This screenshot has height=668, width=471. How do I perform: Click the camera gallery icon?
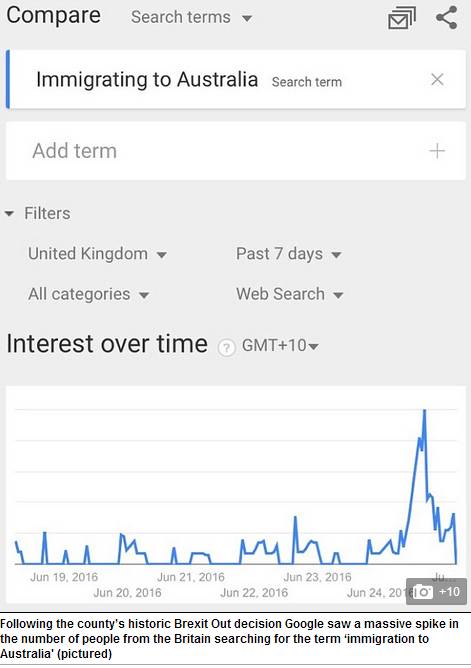tap(423, 592)
